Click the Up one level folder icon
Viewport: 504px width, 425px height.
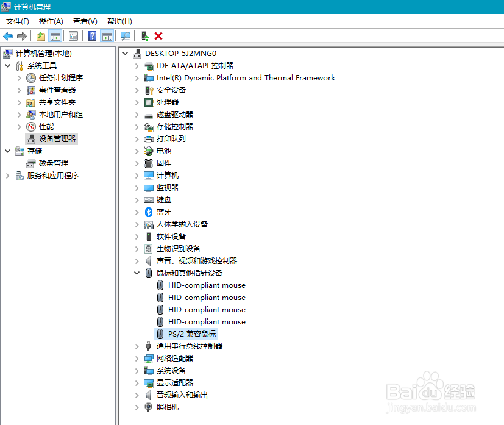(x=40, y=36)
